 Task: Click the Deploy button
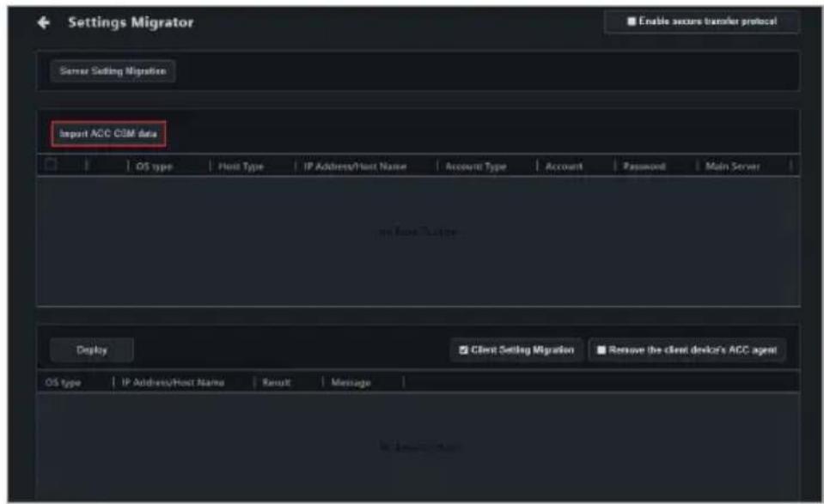point(92,350)
